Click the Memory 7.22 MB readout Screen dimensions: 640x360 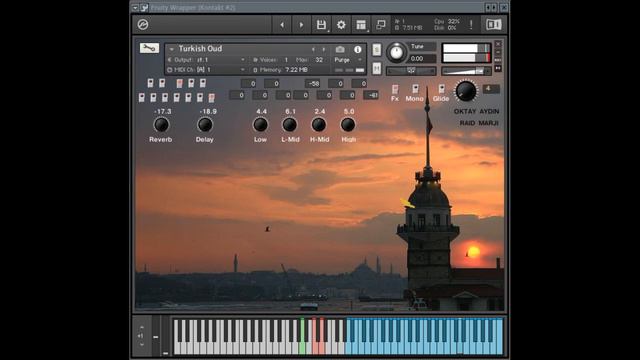click(x=281, y=70)
